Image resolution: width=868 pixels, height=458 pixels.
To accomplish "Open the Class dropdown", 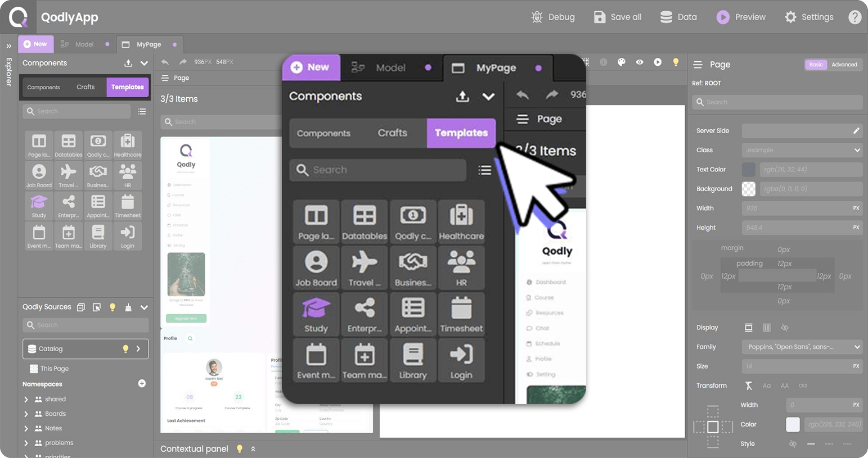I will pyautogui.click(x=802, y=150).
